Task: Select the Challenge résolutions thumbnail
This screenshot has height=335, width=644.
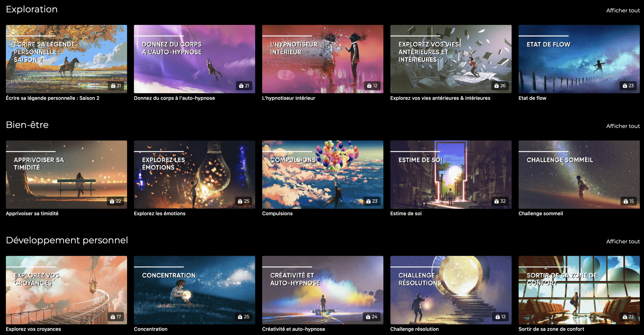Action: (x=451, y=290)
